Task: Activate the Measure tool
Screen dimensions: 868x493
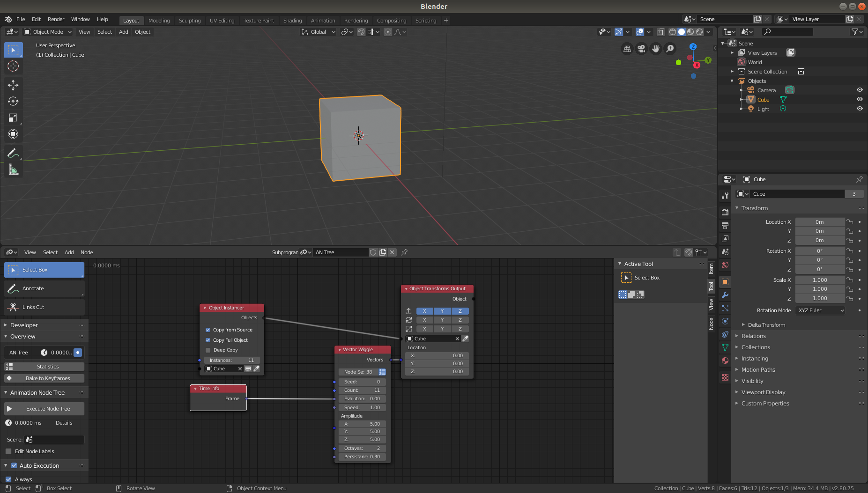Action: point(13,169)
